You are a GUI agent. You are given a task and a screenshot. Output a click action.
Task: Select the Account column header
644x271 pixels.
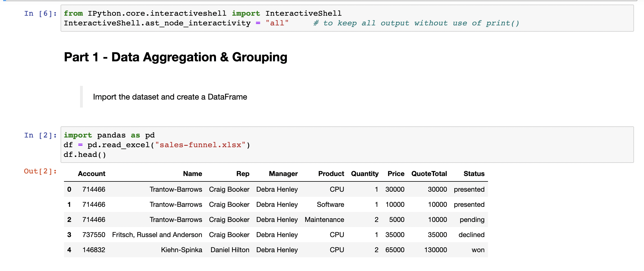pos(91,173)
